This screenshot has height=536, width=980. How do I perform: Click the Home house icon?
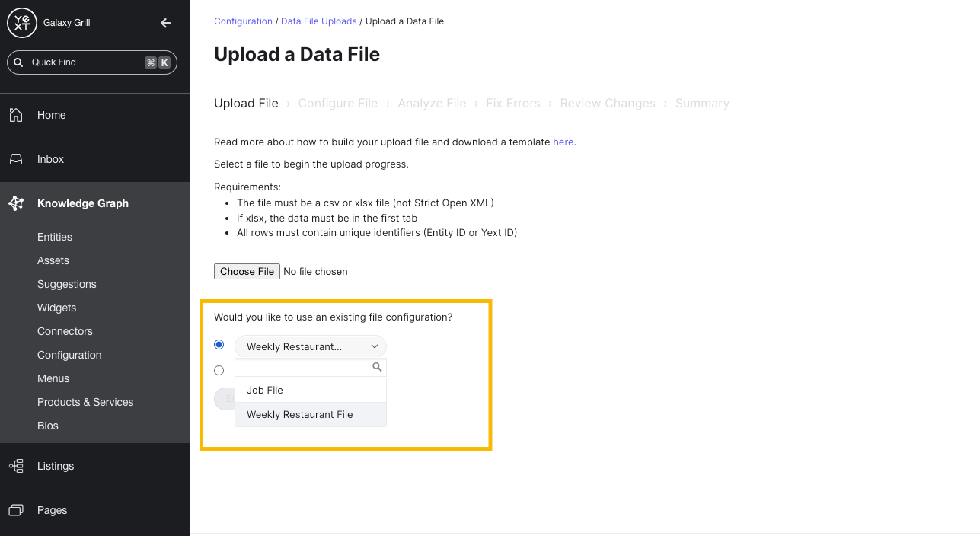16,115
